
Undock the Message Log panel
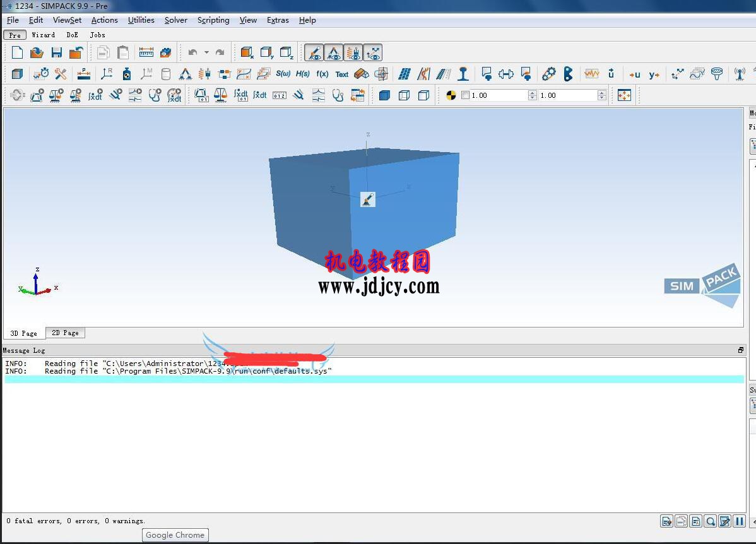tap(741, 350)
